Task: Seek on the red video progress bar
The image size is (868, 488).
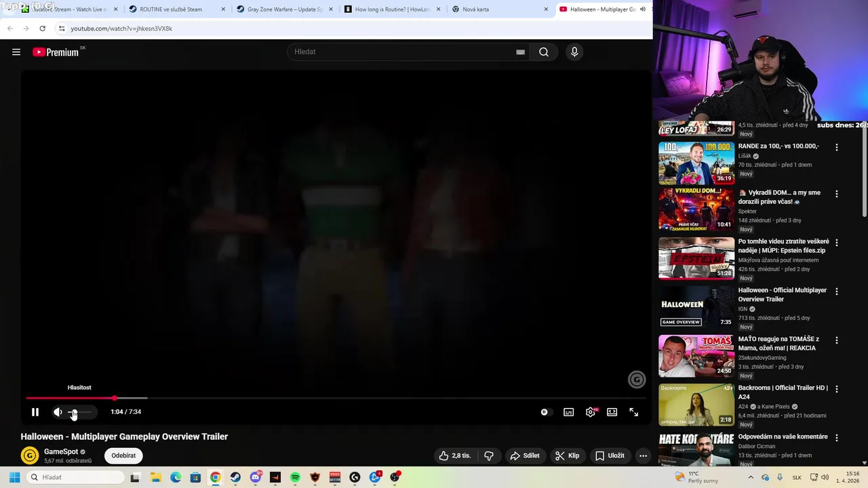Action: [335, 398]
